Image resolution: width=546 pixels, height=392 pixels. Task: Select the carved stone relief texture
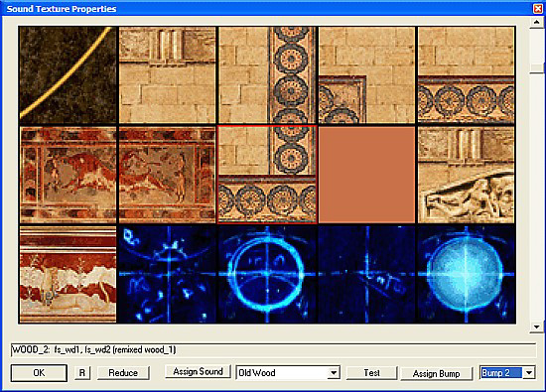tap(466, 175)
